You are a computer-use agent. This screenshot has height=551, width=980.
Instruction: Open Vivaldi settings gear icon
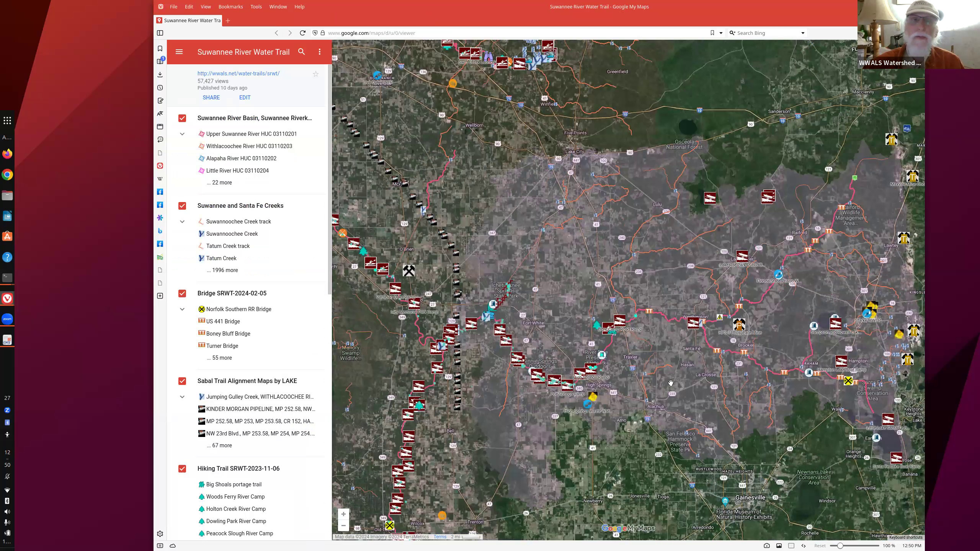(x=160, y=534)
